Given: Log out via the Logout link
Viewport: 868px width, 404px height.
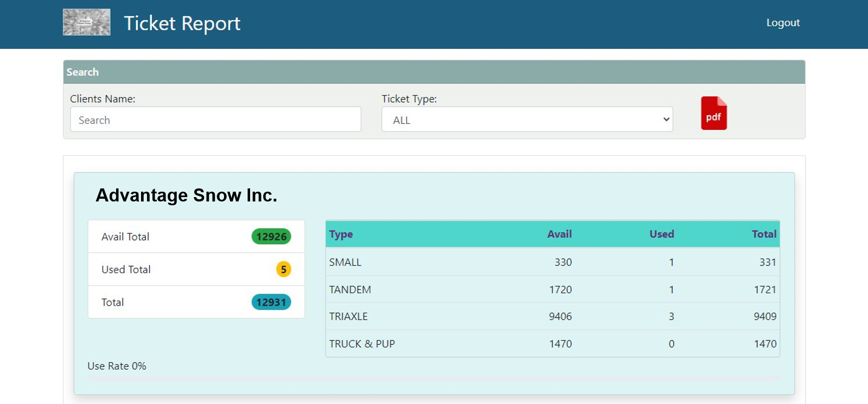Looking at the screenshot, I should point(783,23).
